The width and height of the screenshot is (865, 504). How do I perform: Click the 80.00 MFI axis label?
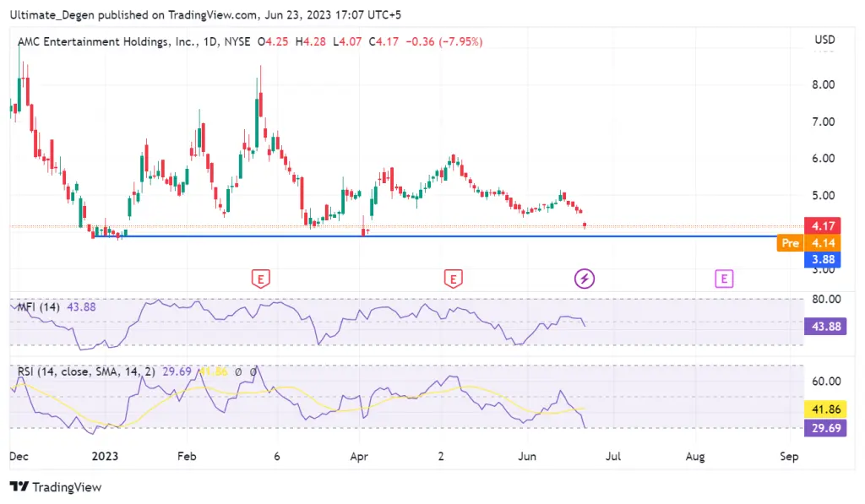click(826, 300)
